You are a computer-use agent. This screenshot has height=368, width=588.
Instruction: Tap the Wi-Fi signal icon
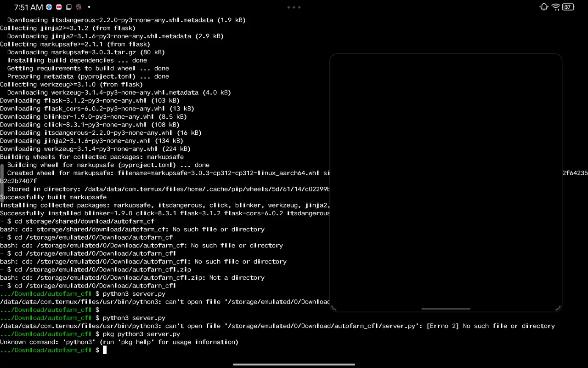click(x=556, y=7)
